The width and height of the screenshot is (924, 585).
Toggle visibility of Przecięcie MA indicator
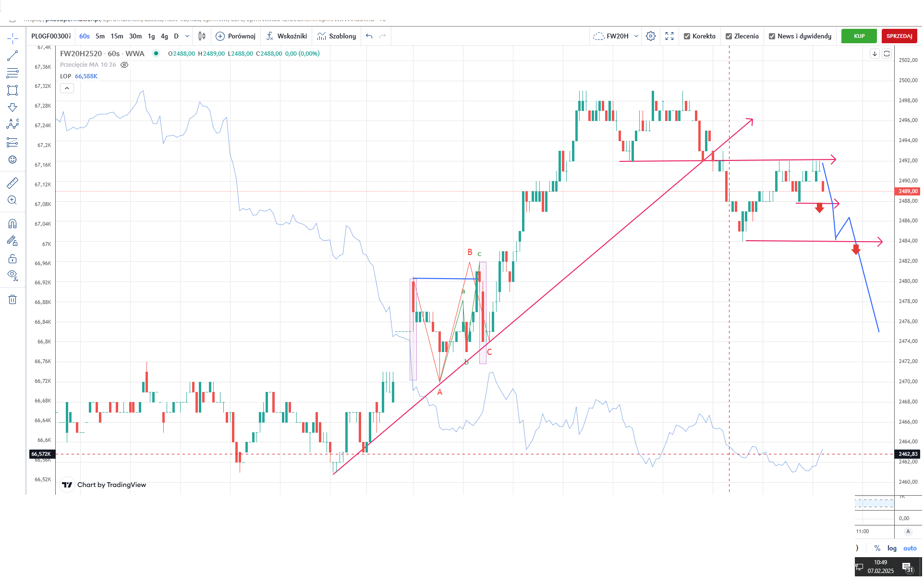(x=124, y=65)
